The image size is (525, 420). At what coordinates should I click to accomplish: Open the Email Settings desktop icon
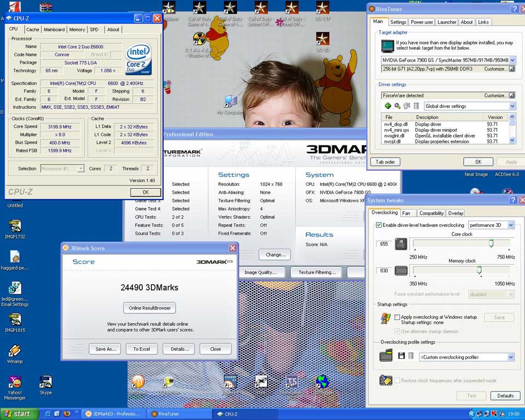15,294
